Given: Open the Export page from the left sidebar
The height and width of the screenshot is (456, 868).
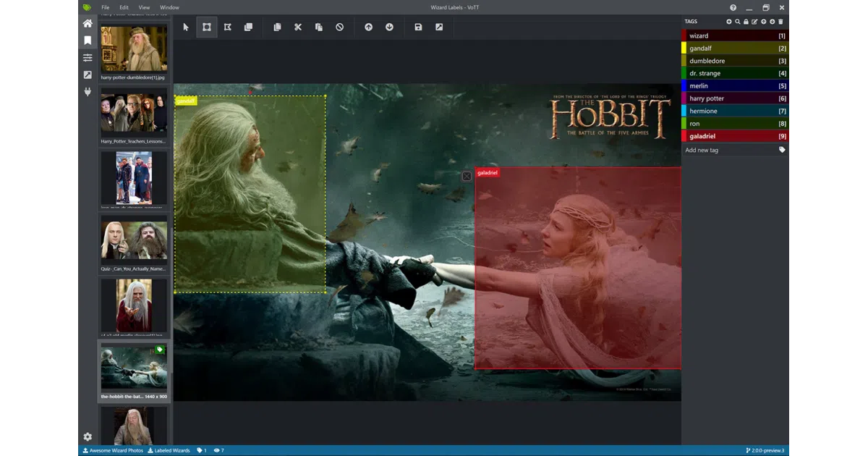Looking at the screenshot, I should click(x=88, y=75).
